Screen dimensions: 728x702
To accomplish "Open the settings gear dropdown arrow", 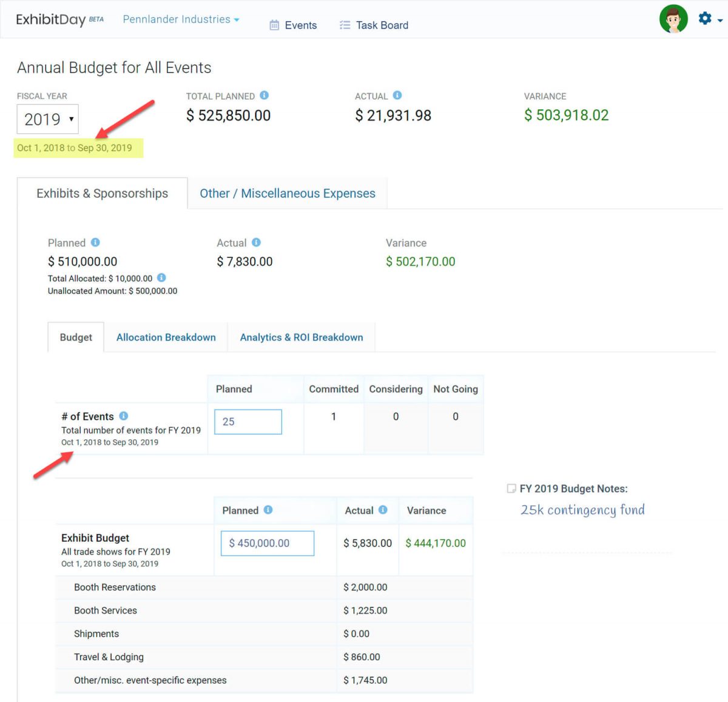I will click(718, 21).
